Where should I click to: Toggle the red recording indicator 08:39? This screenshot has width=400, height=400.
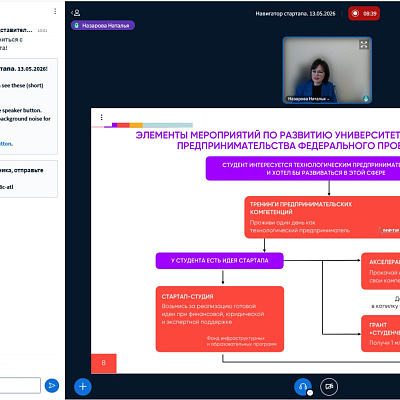point(364,14)
